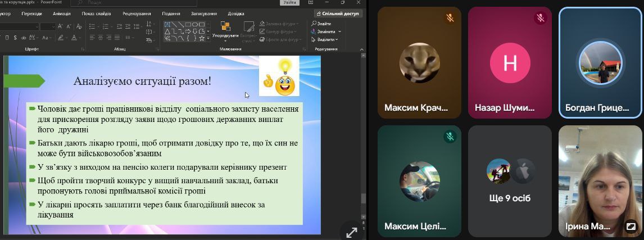The image size is (644, 240).
Task: Justify the paragraph text
Action: click(117, 38)
